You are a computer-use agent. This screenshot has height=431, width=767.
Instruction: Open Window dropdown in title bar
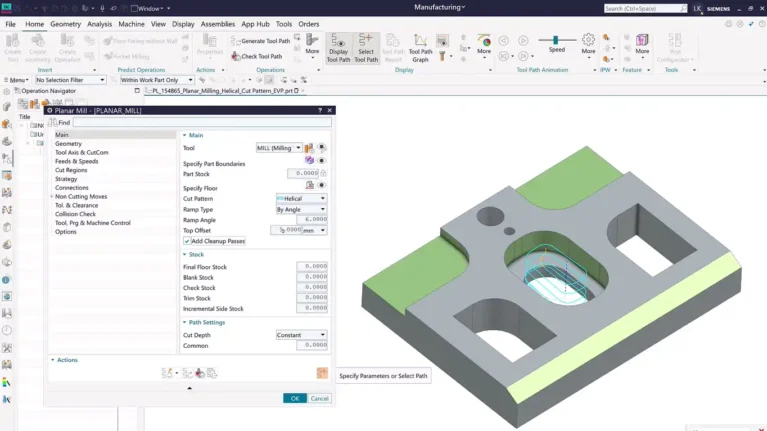(151, 8)
